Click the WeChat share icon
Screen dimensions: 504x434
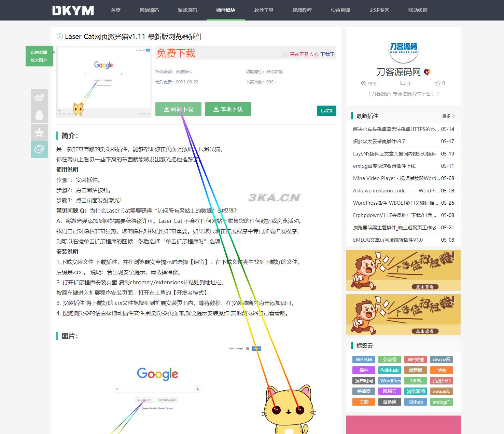tap(39, 150)
